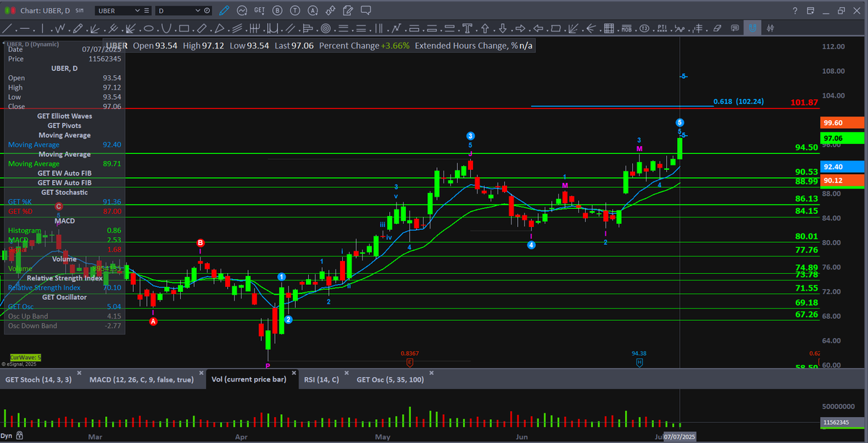Click the E earnings marker near 0.8367

click(409, 362)
